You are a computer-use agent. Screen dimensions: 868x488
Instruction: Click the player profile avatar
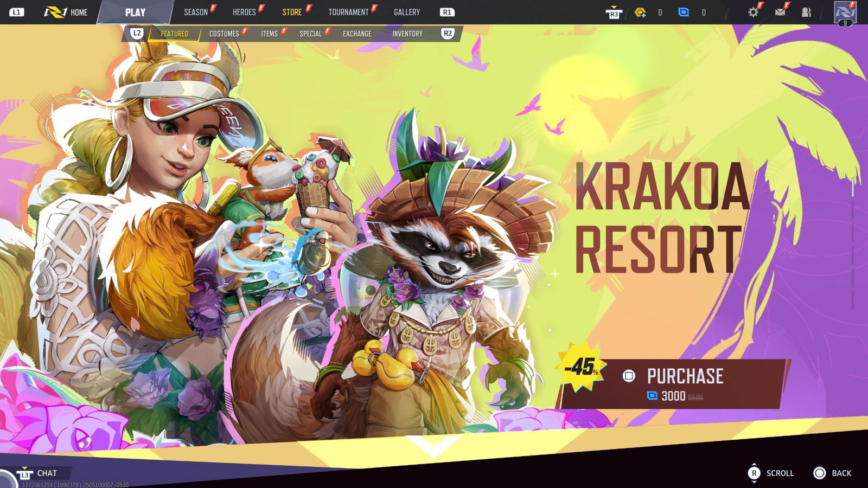(845, 12)
